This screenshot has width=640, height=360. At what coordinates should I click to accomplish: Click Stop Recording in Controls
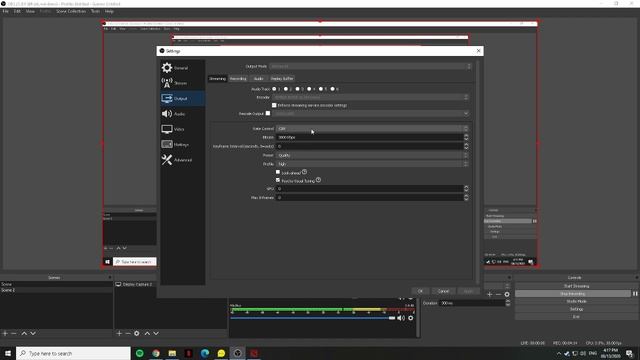coord(573,293)
